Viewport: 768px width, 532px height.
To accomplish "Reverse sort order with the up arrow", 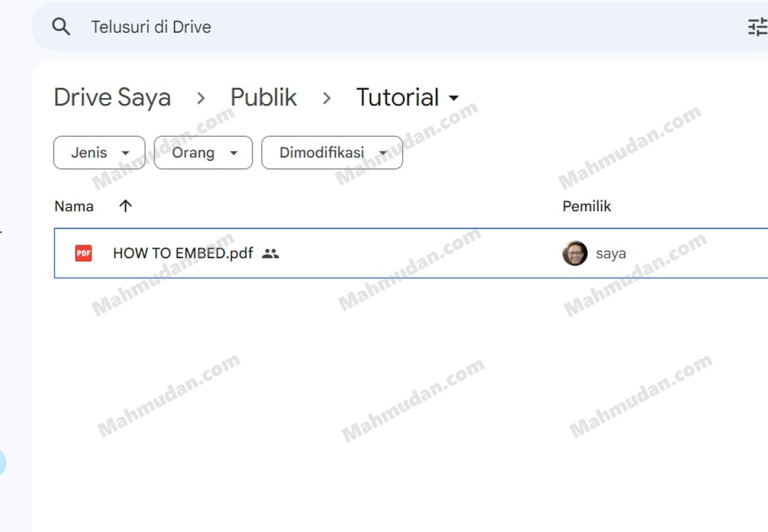I will tap(125, 207).
